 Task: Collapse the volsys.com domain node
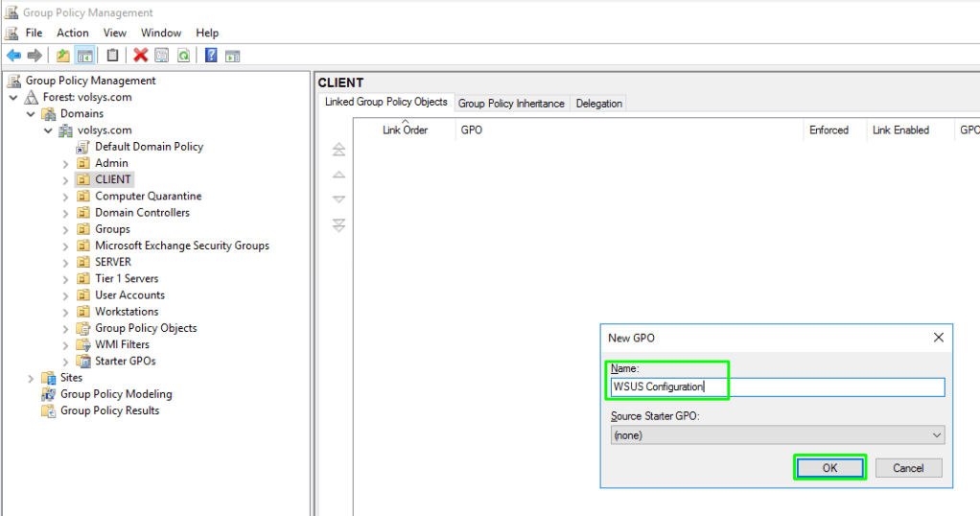pyautogui.click(x=49, y=130)
